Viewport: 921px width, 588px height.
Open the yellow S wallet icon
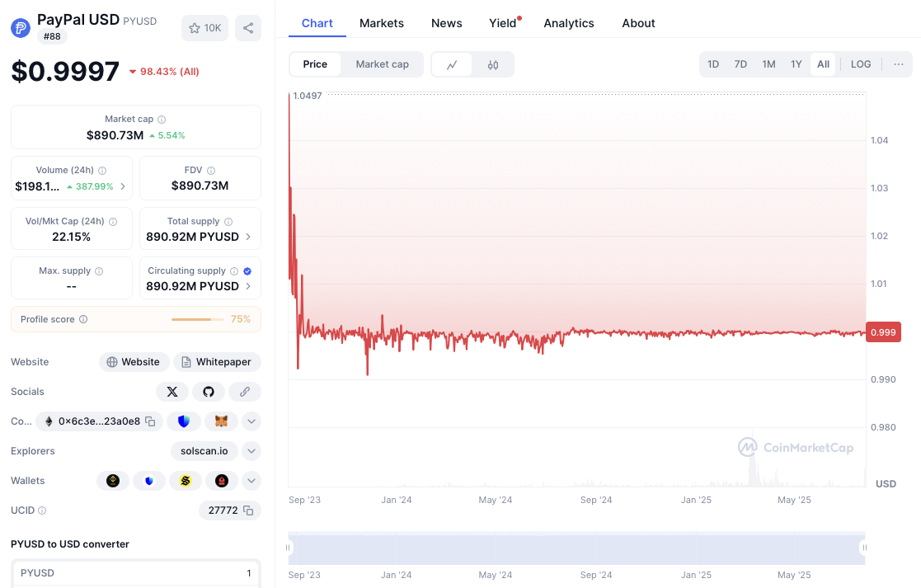tap(186, 481)
